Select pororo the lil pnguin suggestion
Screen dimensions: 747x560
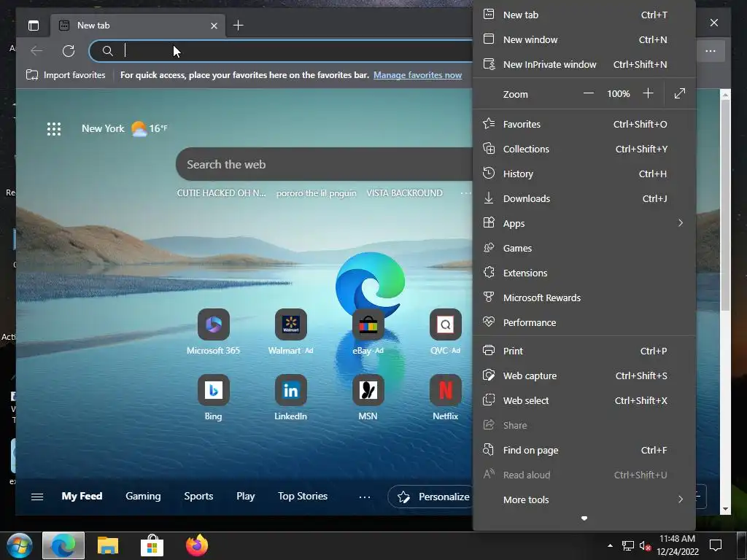pyautogui.click(x=316, y=192)
